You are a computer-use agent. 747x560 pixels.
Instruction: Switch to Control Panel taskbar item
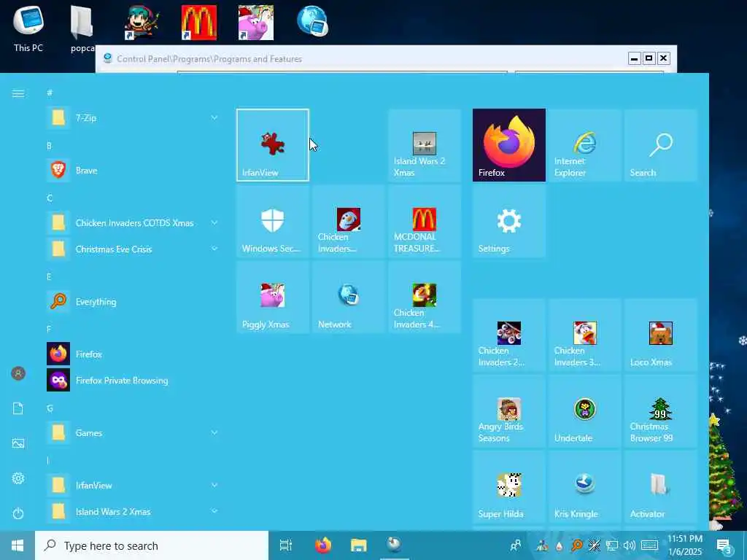(x=394, y=545)
